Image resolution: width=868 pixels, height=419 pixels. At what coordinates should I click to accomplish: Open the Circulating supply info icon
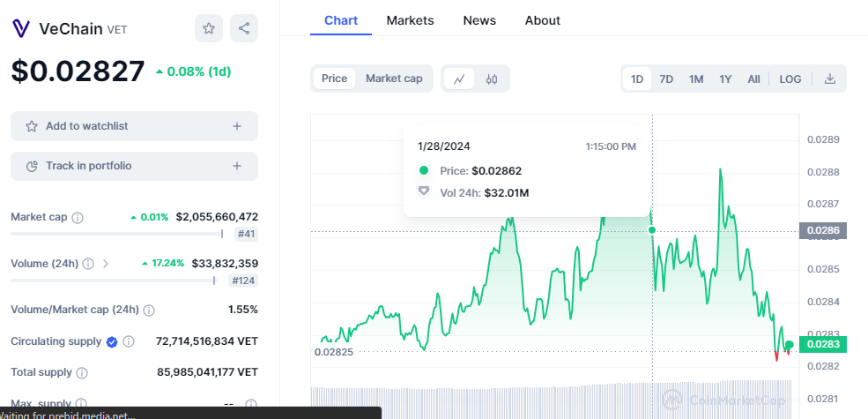[129, 341]
